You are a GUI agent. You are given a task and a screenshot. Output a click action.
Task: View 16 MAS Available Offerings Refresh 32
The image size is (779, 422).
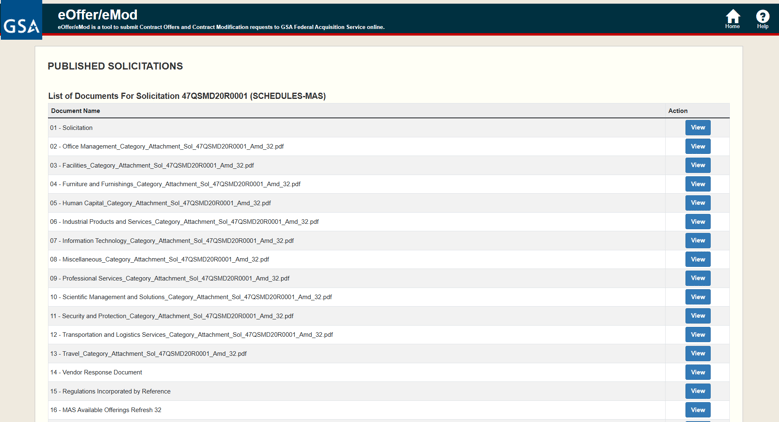click(x=698, y=410)
